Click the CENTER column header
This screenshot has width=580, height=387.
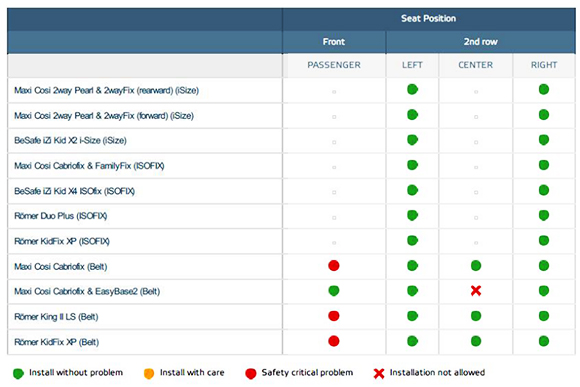(476, 65)
